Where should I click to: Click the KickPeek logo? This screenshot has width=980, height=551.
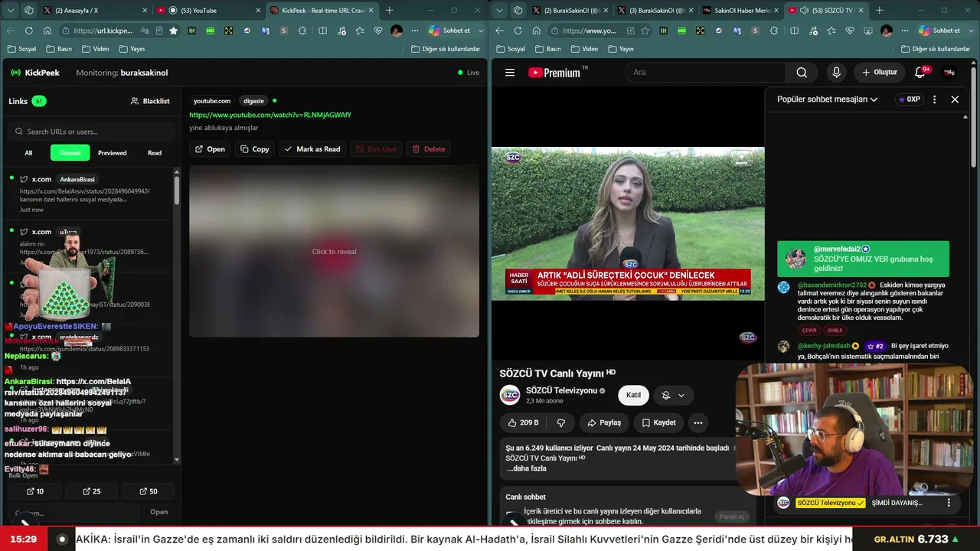tap(35, 73)
